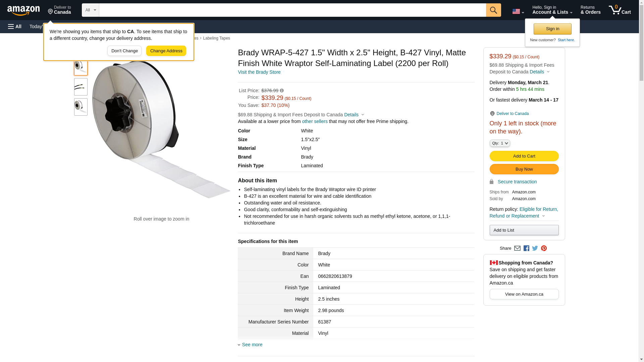This screenshot has height=362, width=644.
Task: Share on Twitter icon
Action: [x=535, y=248]
